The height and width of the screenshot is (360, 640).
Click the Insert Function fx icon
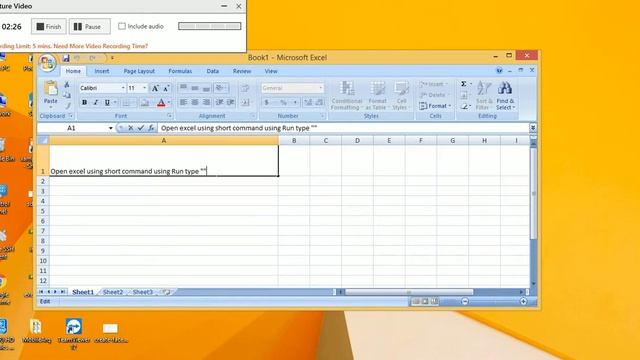coord(151,128)
